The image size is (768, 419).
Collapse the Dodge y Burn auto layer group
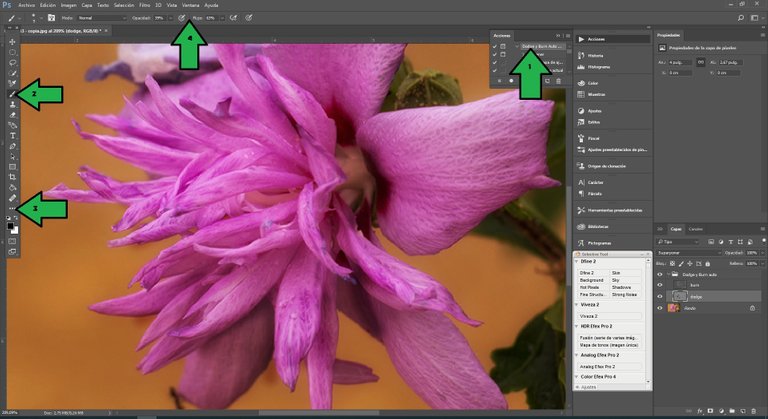pyautogui.click(x=668, y=274)
